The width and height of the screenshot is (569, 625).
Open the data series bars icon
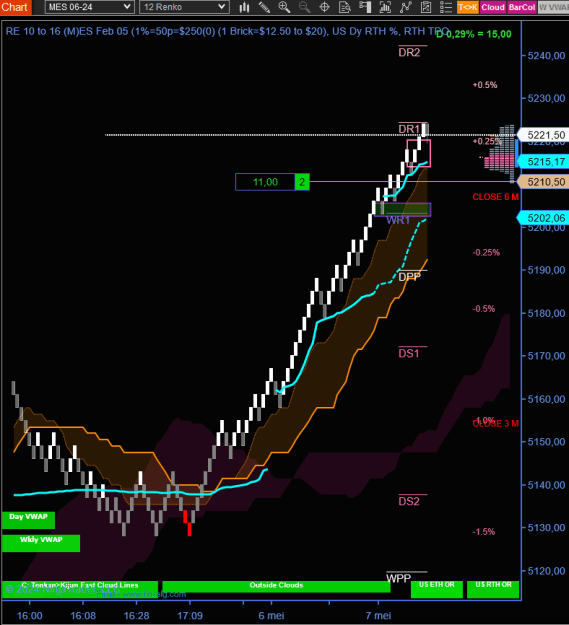pos(385,7)
